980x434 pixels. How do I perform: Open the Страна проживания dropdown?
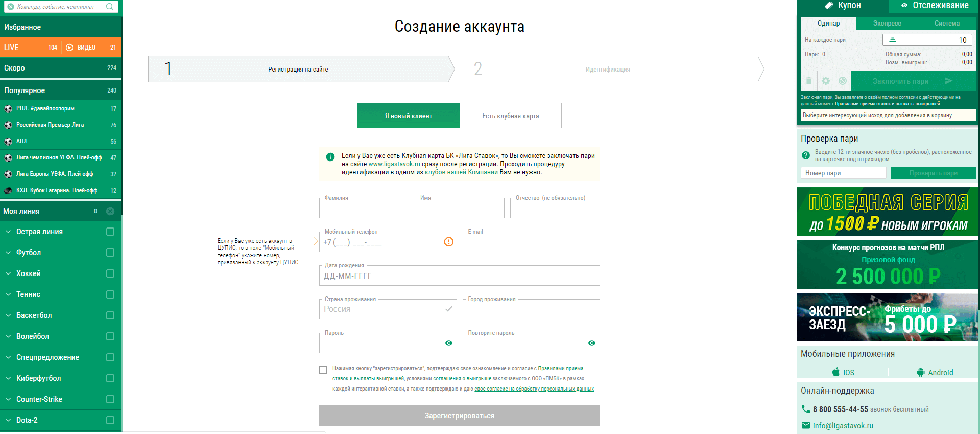[388, 309]
